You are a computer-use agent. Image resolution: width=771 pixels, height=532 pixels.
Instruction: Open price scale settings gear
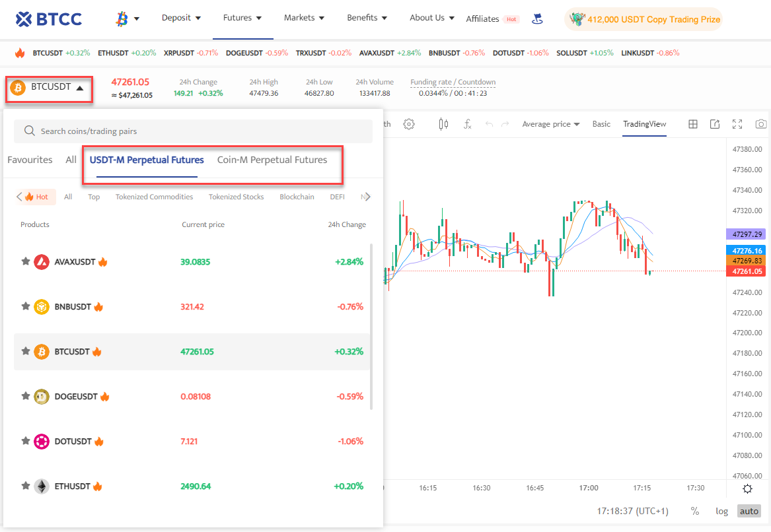point(747,489)
